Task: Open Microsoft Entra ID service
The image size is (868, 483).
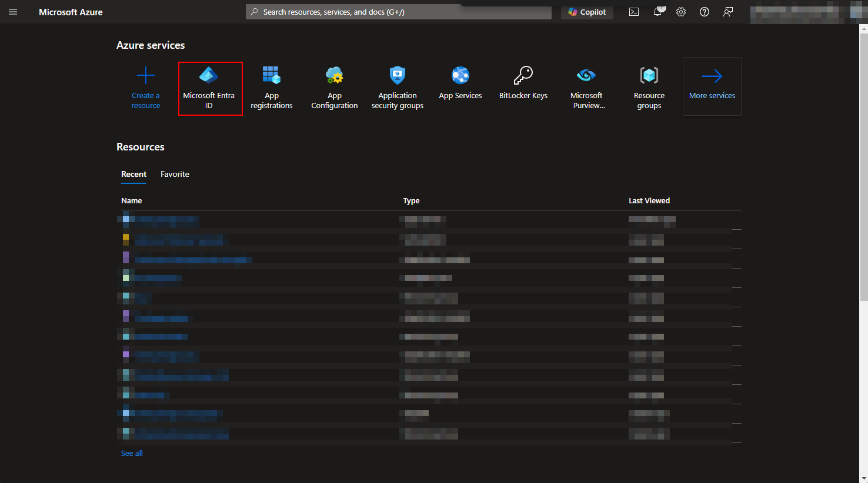Action: [x=209, y=88]
